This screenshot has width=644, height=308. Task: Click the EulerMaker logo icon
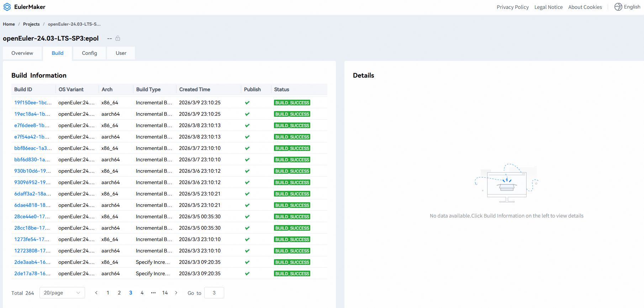click(7, 7)
